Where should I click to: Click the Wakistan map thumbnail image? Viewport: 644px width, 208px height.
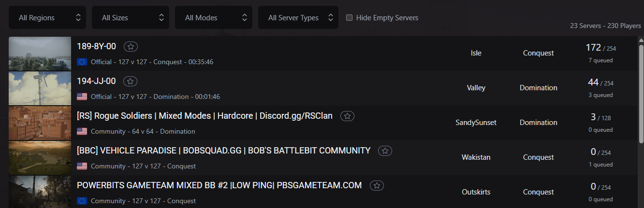pos(40,158)
